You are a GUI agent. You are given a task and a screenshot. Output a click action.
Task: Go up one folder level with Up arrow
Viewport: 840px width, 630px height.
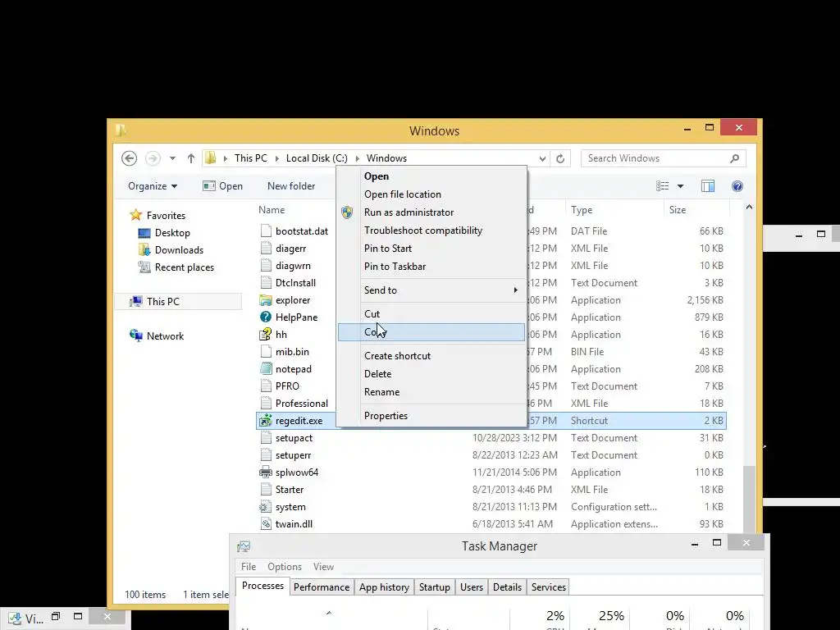190,158
